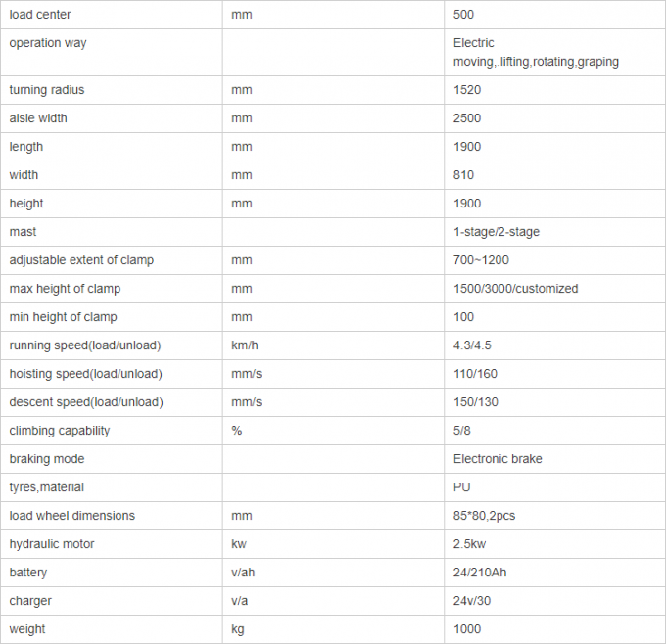This screenshot has height=644, width=666.
Task: Select the 'km/h' unit cell
Action: click(x=245, y=345)
